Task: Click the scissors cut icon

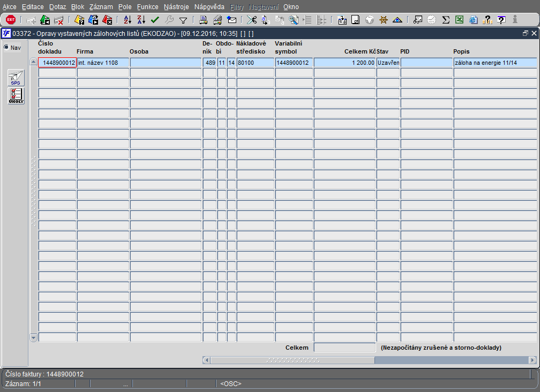Action: 252,20
